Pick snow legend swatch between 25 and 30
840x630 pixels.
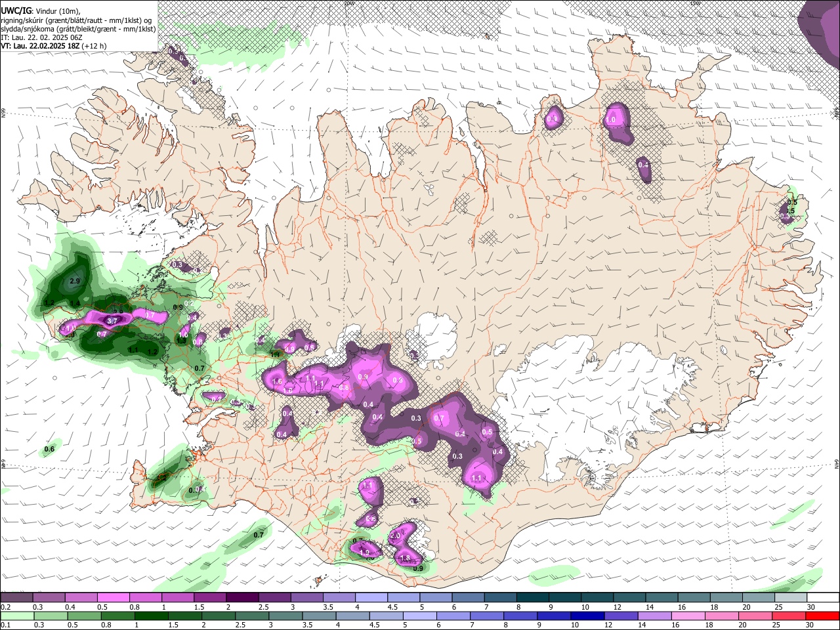point(791,597)
